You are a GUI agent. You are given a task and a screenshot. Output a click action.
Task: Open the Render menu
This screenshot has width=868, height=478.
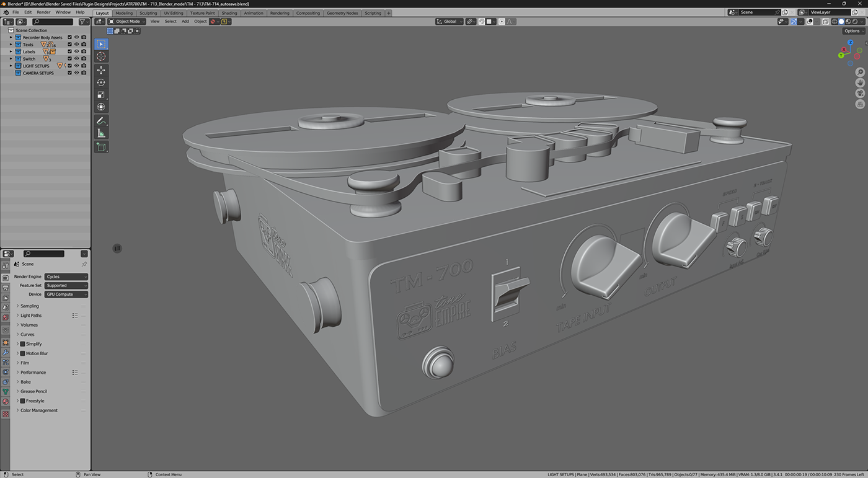43,12
